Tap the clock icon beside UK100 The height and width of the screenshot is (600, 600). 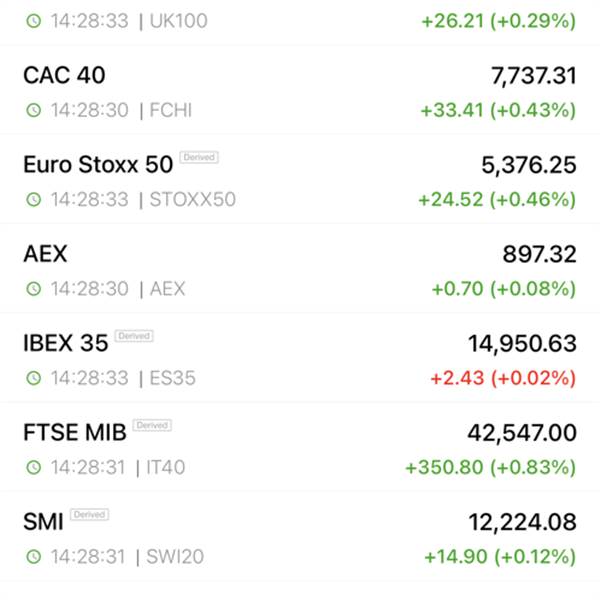pos(34,21)
